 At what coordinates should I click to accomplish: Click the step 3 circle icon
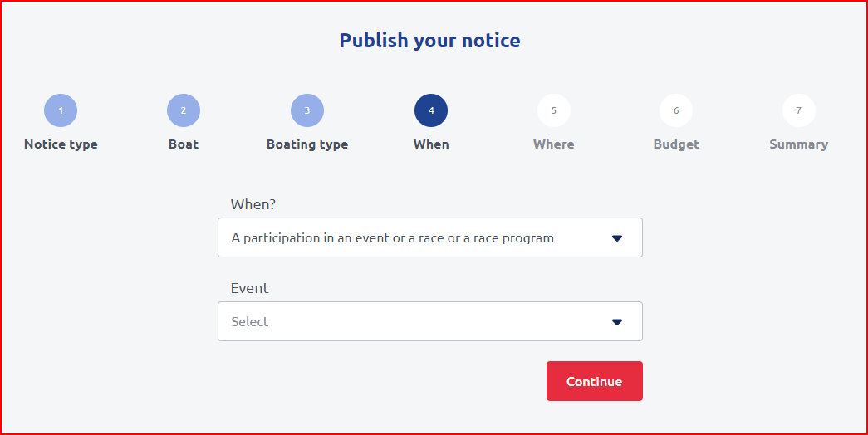(307, 110)
